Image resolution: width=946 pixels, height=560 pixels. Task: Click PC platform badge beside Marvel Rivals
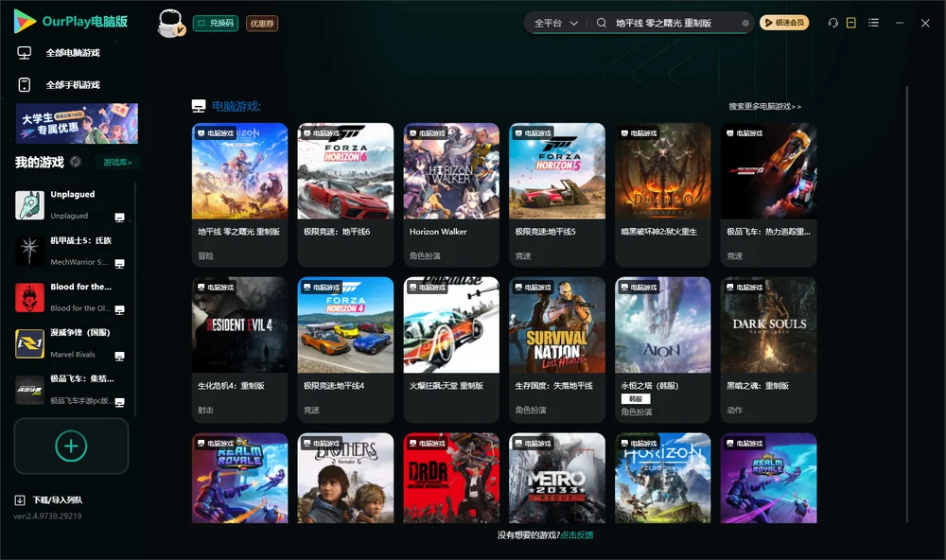[119, 356]
